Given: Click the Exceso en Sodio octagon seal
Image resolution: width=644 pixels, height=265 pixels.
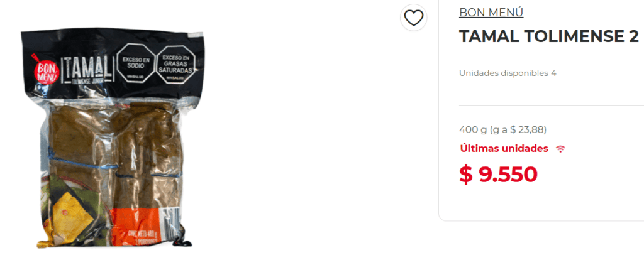Looking at the screenshot, I should click(x=136, y=63).
